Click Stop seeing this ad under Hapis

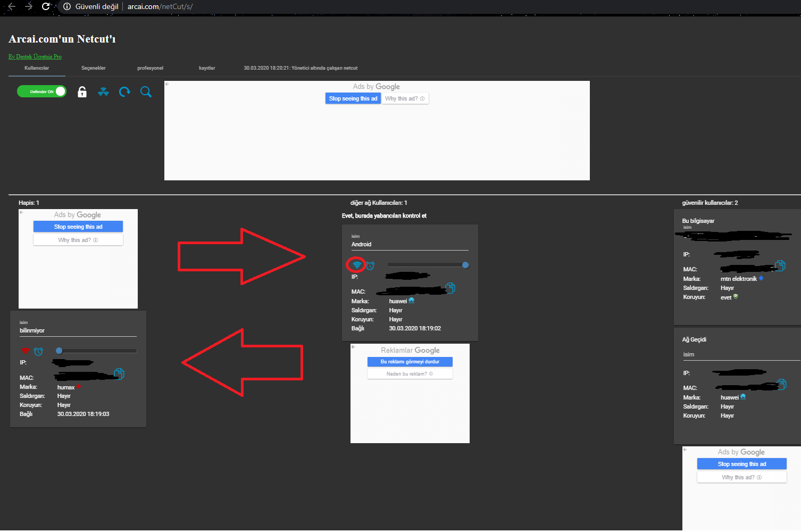point(78,227)
